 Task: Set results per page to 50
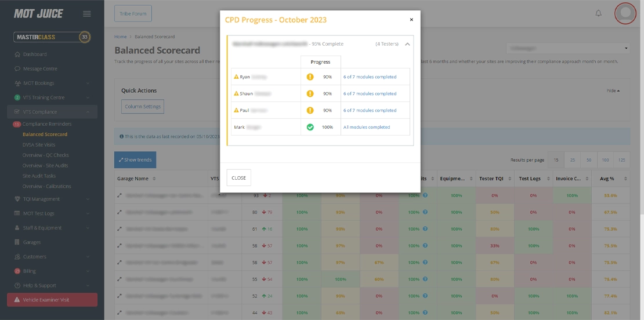589,160
